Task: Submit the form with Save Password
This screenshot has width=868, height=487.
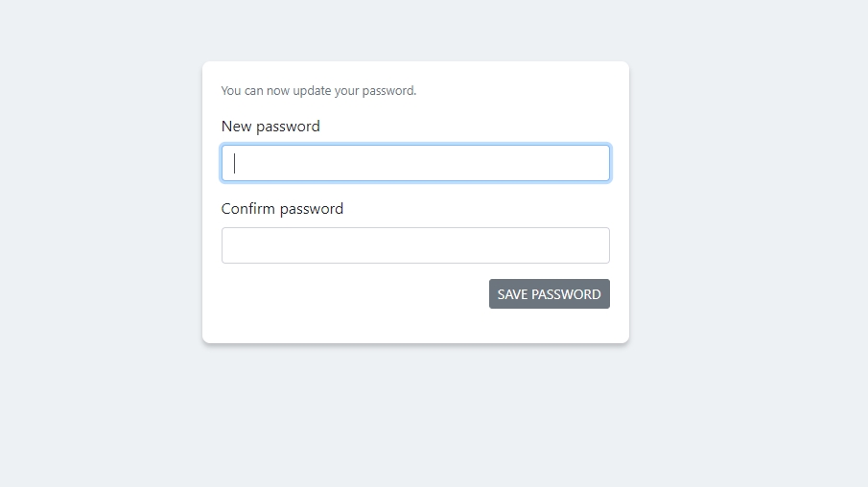Action: tap(549, 294)
